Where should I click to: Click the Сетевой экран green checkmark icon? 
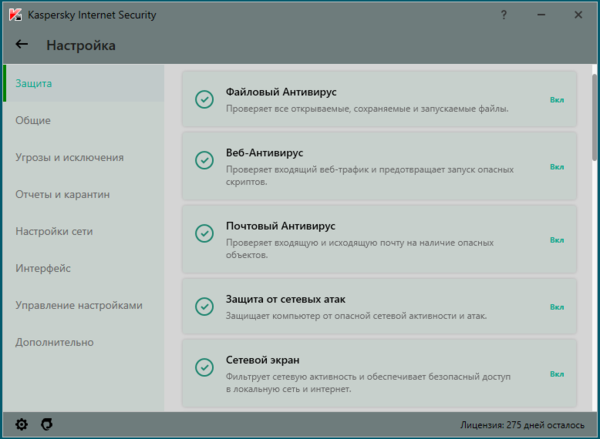tap(204, 367)
